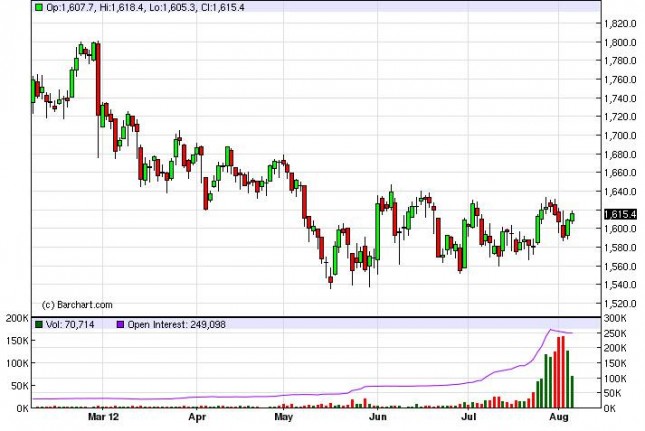Click the 'Aug' date axis label
This screenshot has height=431, width=645.
coord(559,417)
